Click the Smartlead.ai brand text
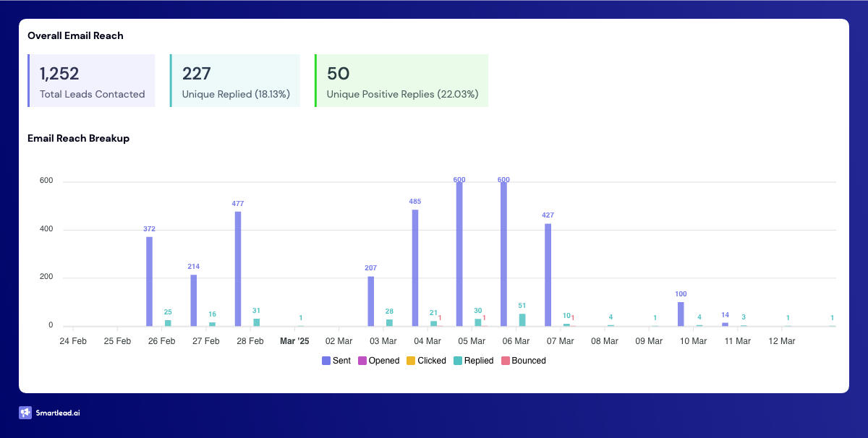Screen dimensions: 868x438 click(59, 413)
